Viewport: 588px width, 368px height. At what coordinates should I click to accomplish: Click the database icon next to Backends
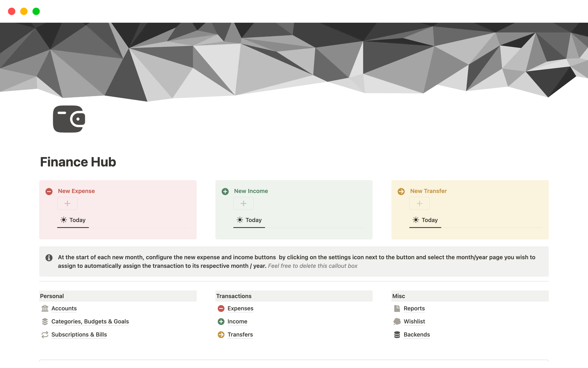[x=397, y=335]
